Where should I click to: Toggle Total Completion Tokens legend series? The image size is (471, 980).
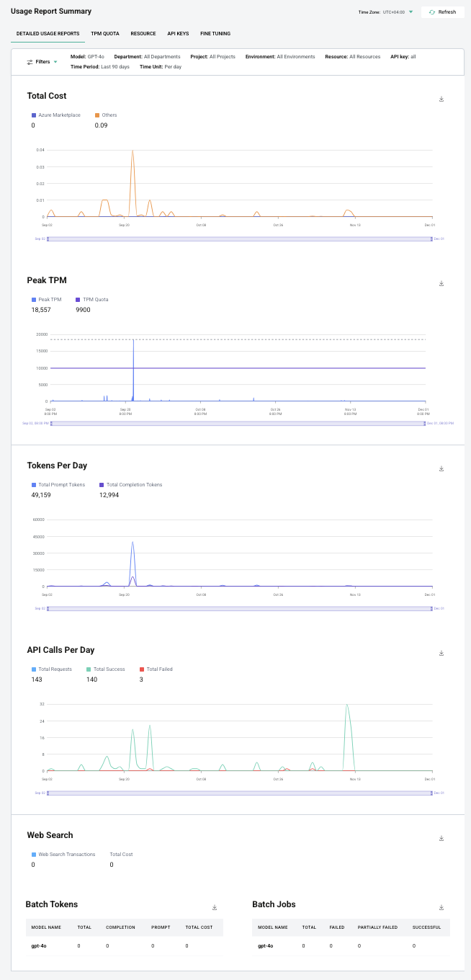point(130,485)
